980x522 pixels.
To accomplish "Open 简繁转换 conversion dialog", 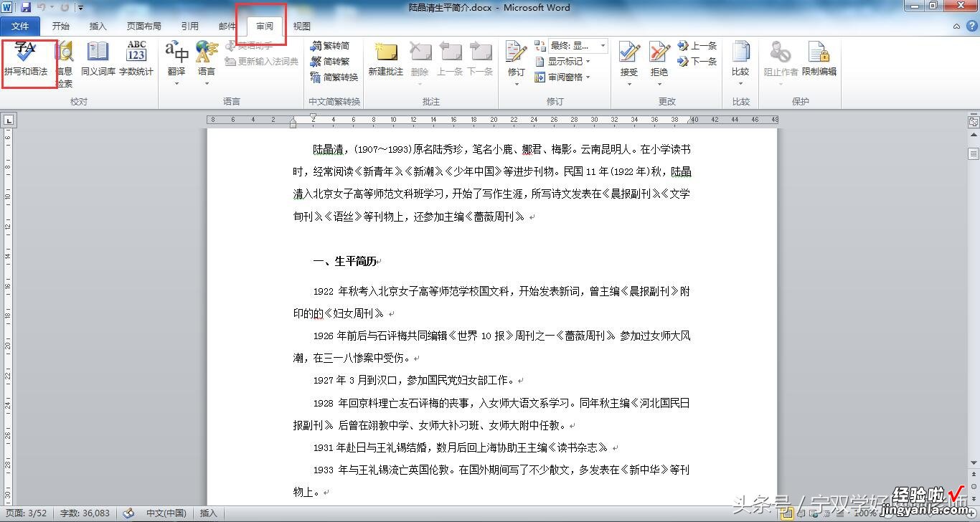I will [x=334, y=77].
